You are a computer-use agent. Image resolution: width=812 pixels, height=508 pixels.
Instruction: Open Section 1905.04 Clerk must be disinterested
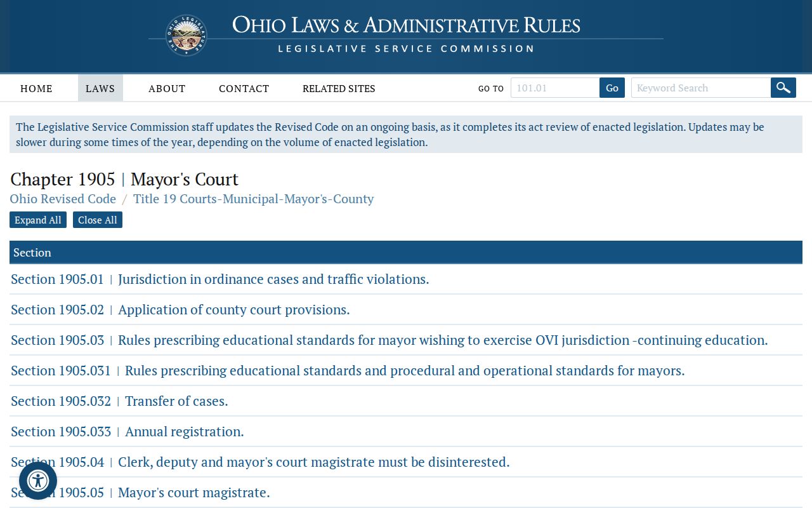[x=260, y=462]
